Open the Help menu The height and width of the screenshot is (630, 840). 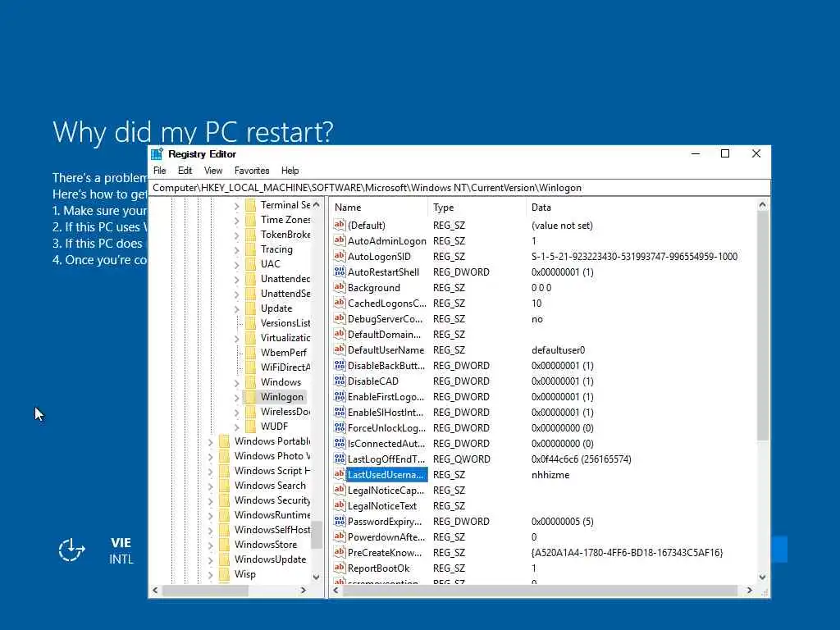point(290,171)
